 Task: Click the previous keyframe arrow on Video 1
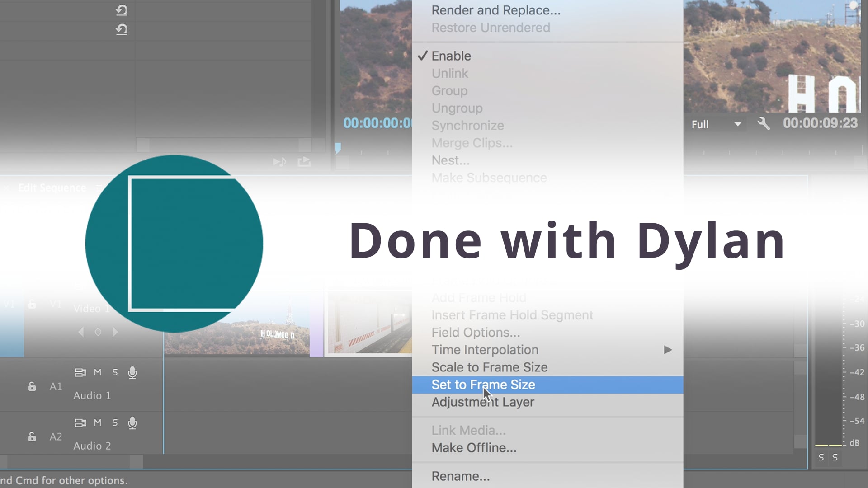81,332
